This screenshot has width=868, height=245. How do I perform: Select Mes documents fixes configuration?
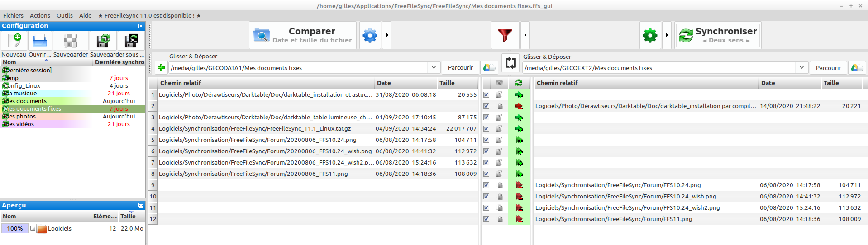(x=73, y=109)
